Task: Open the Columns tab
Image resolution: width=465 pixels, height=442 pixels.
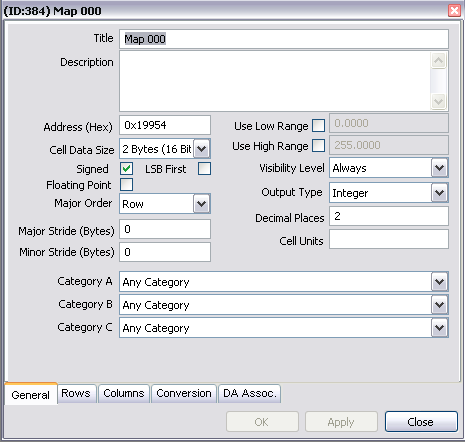Action: pyautogui.click(x=124, y=393)
